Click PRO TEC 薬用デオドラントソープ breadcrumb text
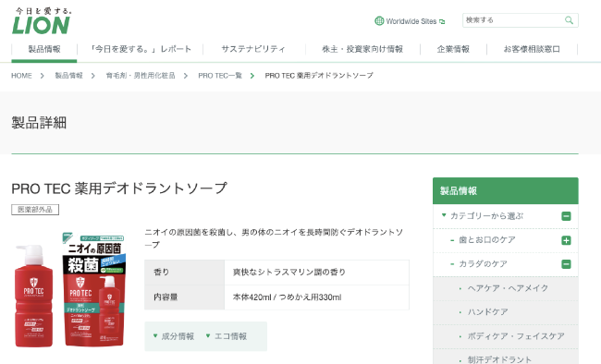601x364 pixels. [x=319, y=76]
